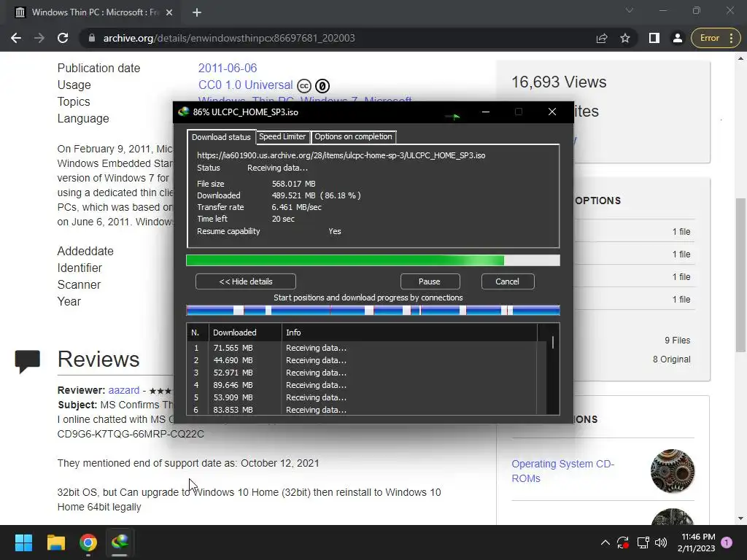Reload the archive.org page
The width and height of the screenshot is (747, 560).
pyautogui.click(x=63, y=38)
